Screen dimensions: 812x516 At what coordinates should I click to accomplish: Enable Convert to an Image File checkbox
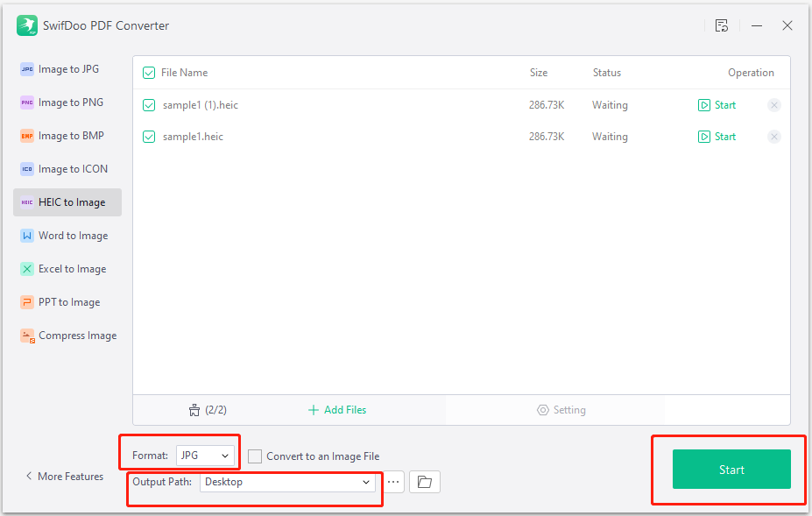coord(255,456)
